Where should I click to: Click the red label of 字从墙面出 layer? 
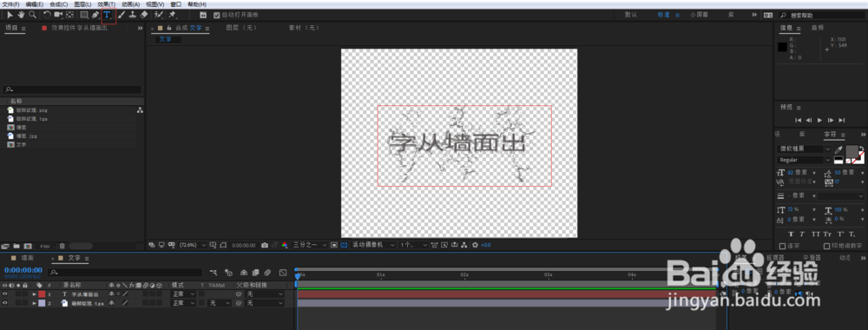point(42,294)
